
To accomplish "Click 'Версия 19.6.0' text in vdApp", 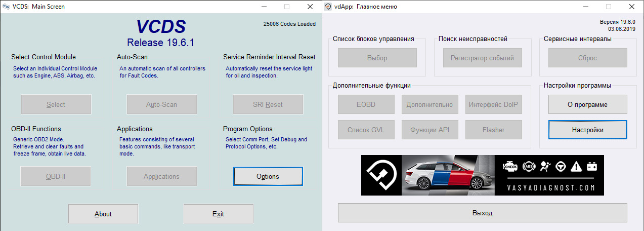I will pos(617,22).
